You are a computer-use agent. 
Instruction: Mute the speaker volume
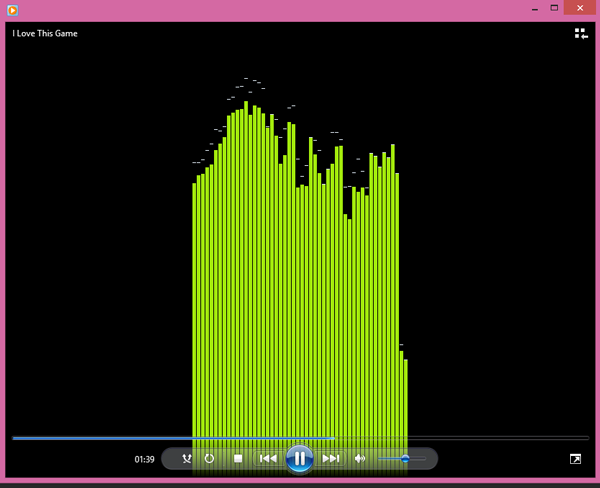[x=361, y=459]
